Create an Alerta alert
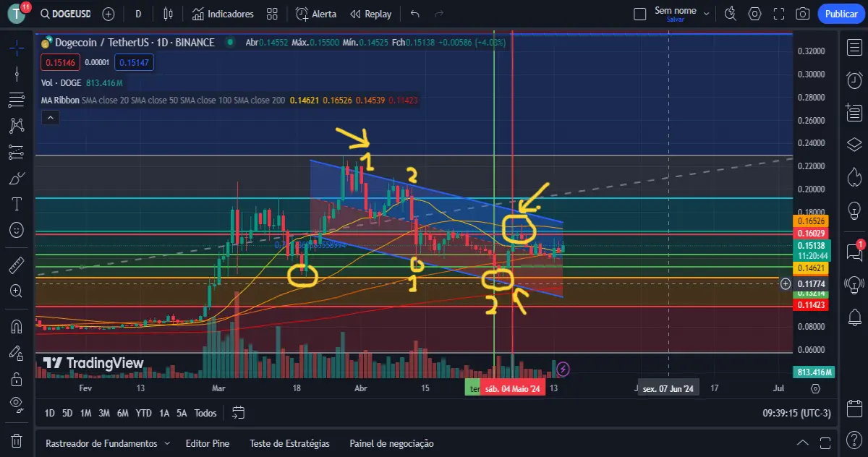The height and width of the screenshot is (457, 868). tap(316, 14)
